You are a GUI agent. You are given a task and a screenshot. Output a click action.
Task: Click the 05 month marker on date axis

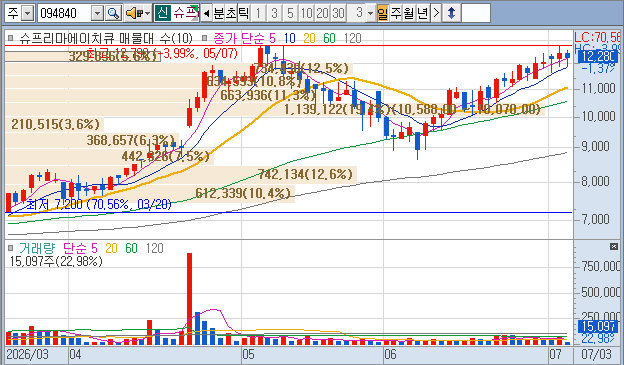pos(248,354)
